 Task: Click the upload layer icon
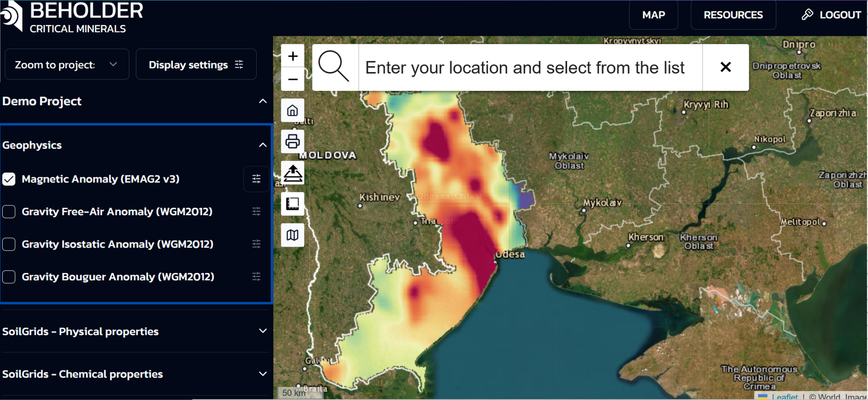pyautogui.click(x=292, y=173)
